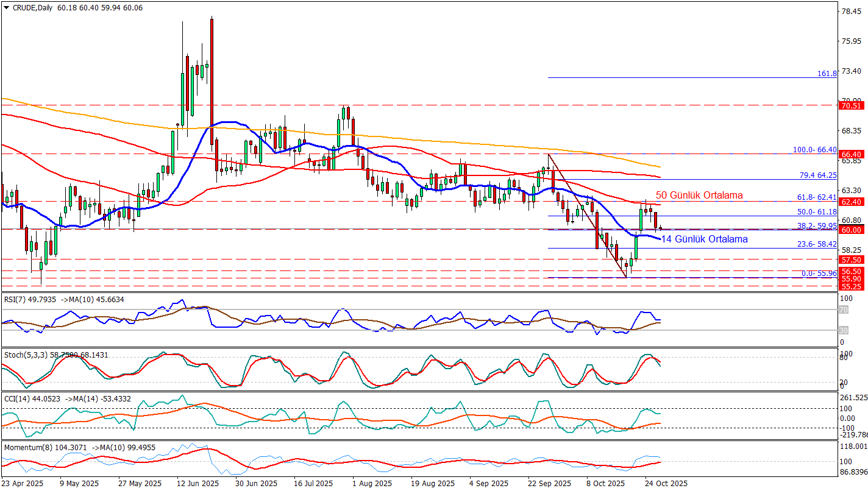
Task: Select the 161.8 Fibonacci level label
Action: [827, 73]
